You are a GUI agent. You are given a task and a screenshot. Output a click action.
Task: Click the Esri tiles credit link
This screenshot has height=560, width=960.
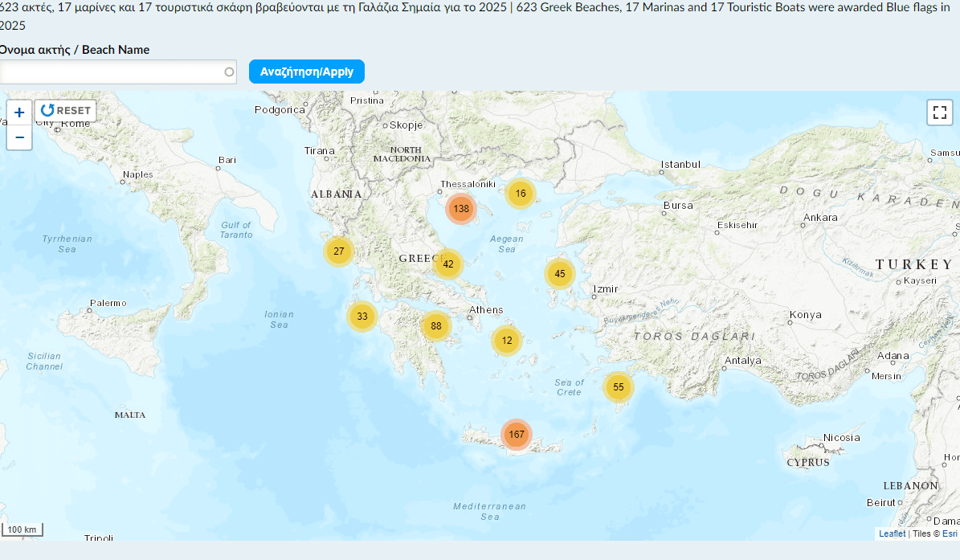coord(949,533)
